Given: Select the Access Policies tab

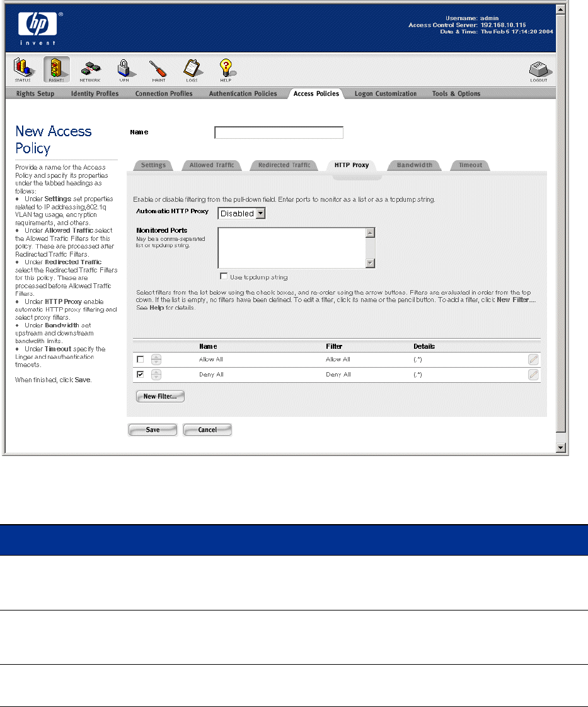Looking at the screenshot, I should (x=316, y=94).
